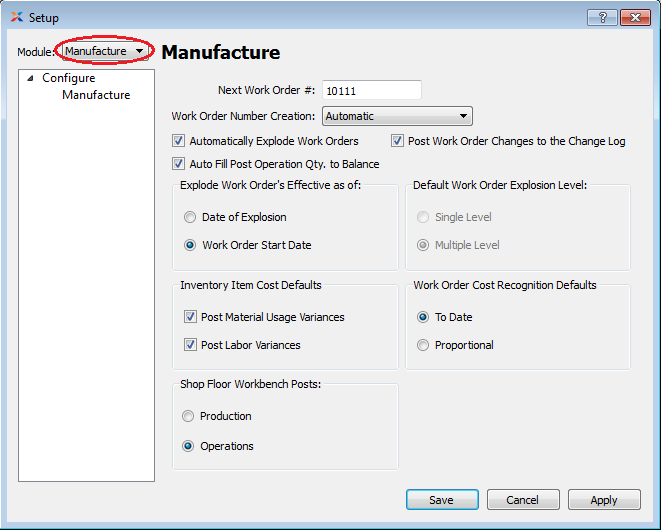661x530 pixels.
Task: Click the help question mark button
Action: tap(601, 17)
